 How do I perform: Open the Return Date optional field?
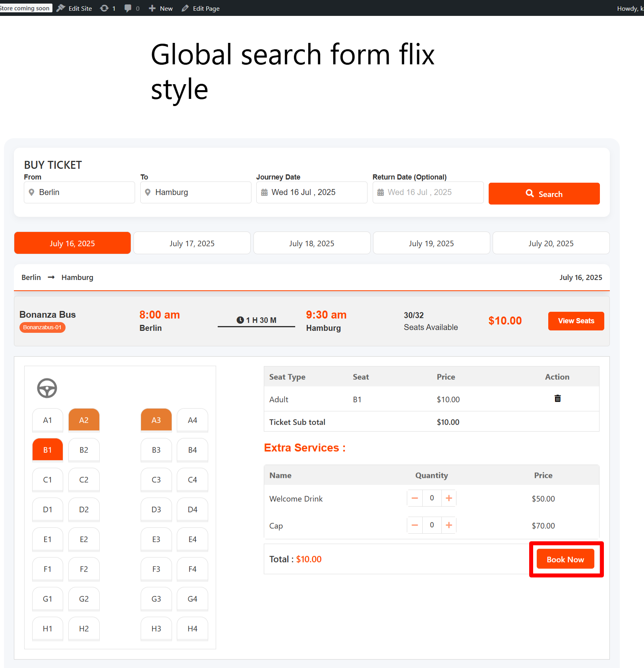pos(428,192)
